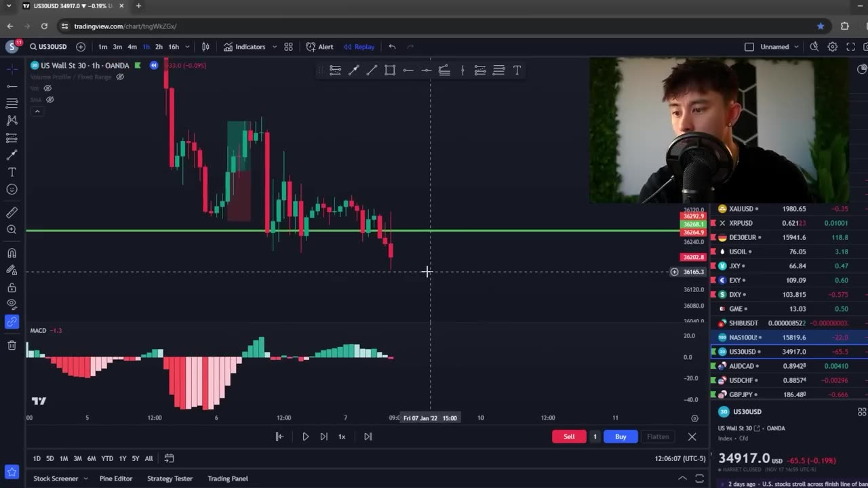868x488 pixels.
Task: Click the replay Sell button
Action: 569,436
